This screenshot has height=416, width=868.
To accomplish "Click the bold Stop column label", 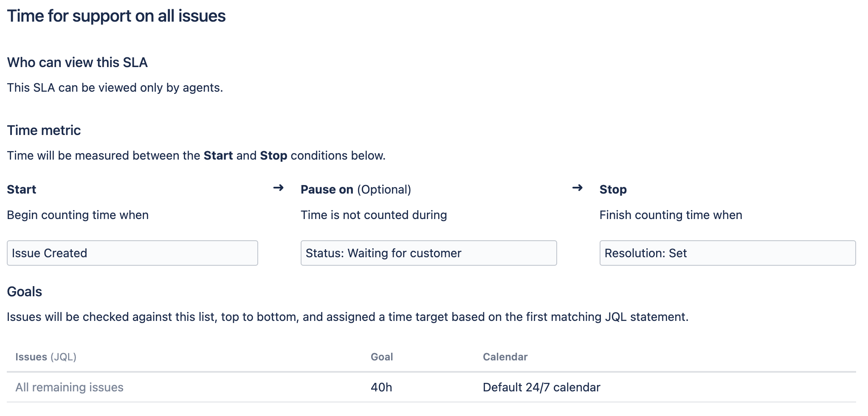I will [613, 189].
